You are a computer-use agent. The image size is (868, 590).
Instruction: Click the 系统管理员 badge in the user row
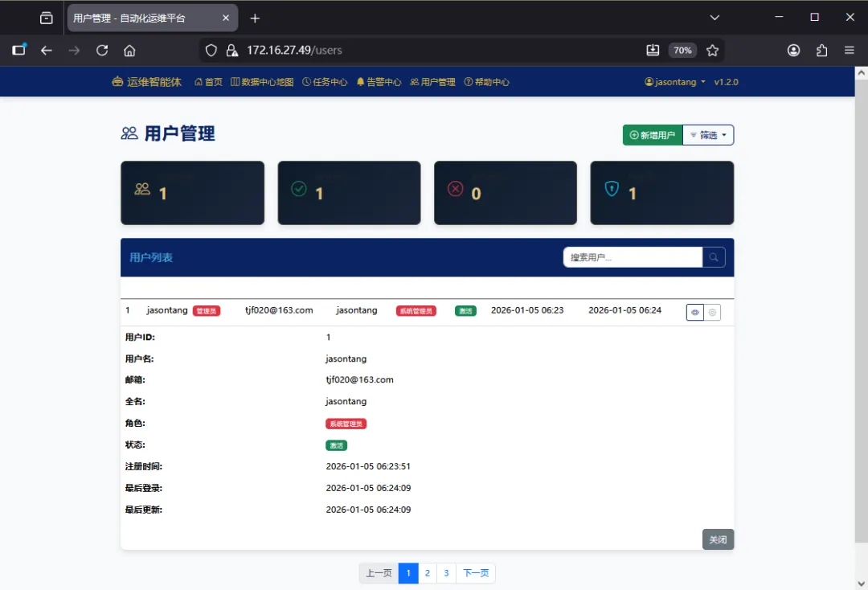pos(416,311)
